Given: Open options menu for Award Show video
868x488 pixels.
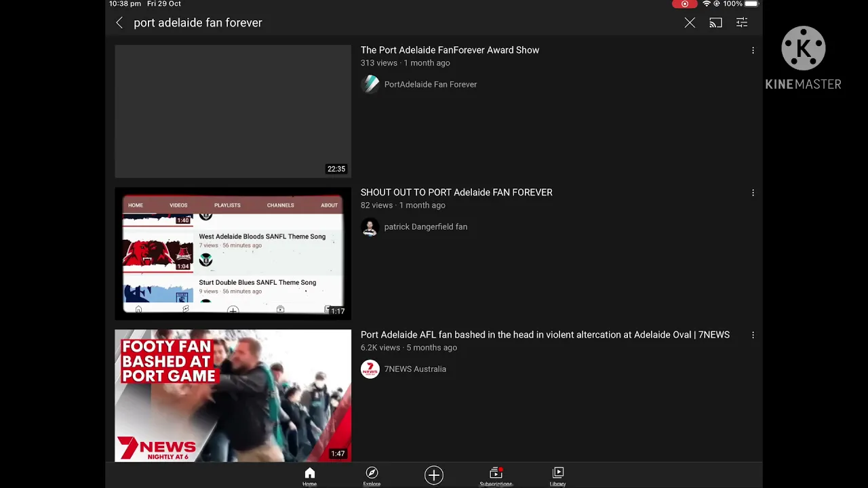Looking at the screenshot, I should pyautogui.click(x=753, y=50).
